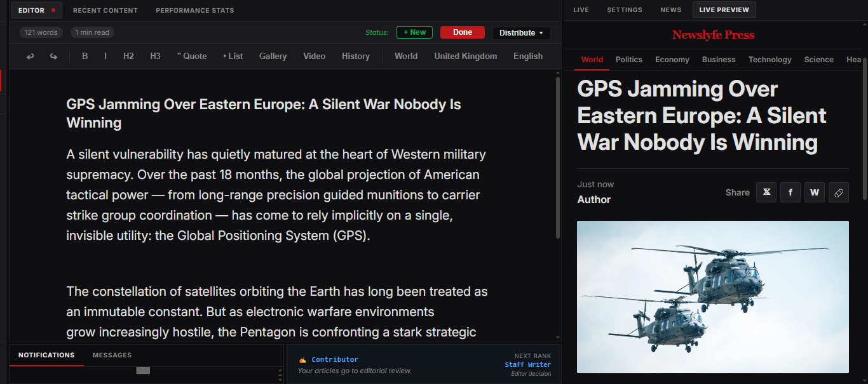The image size is (868, 384).
Task: Open the News tab in preview panel
Action: point(670,10)
